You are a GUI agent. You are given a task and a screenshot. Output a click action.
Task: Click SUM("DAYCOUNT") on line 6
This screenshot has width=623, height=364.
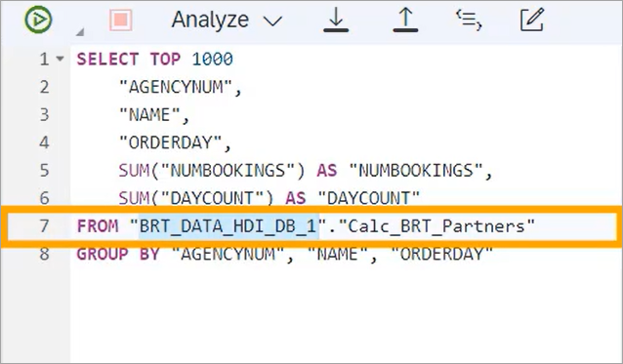(196, 198)
